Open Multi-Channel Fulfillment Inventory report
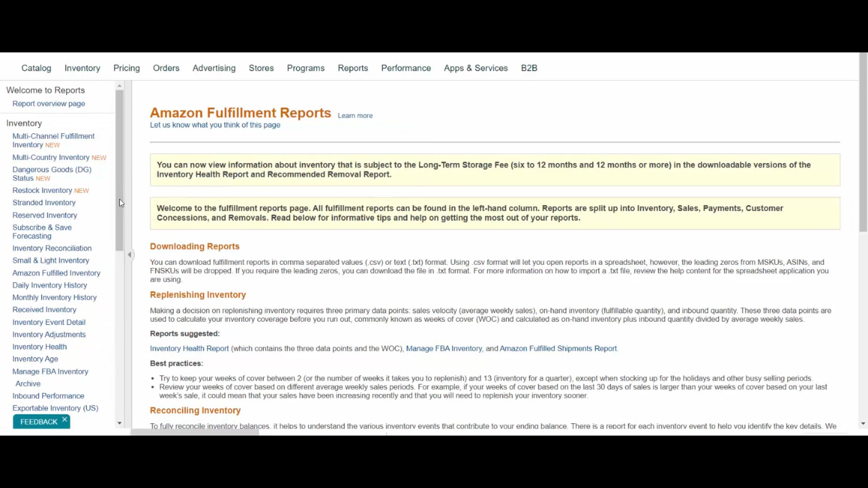 point(53,141)
